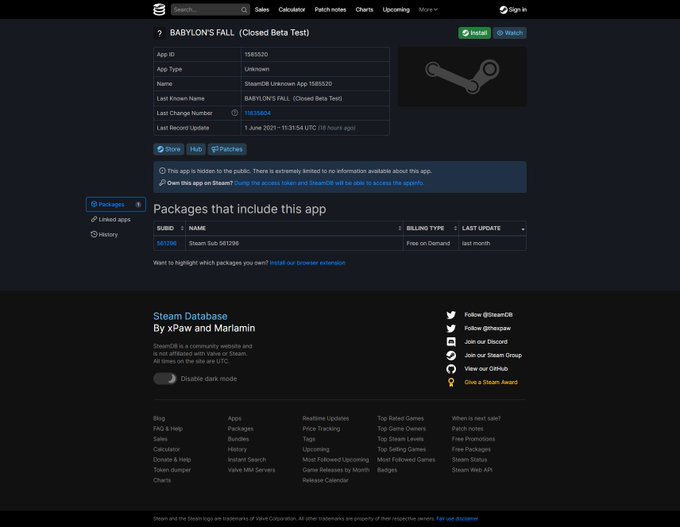Open Patch notes in top navigation
Screen dimensions: 680x527
[x=330, y=10]
